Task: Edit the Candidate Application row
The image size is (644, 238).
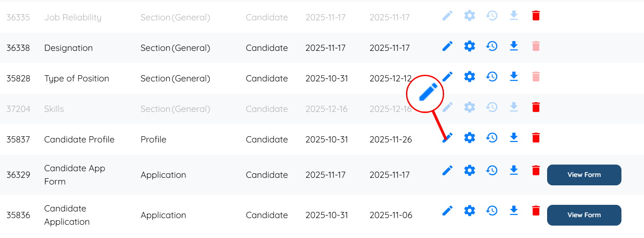Action: pyautogui.click(x=448, y=211)
